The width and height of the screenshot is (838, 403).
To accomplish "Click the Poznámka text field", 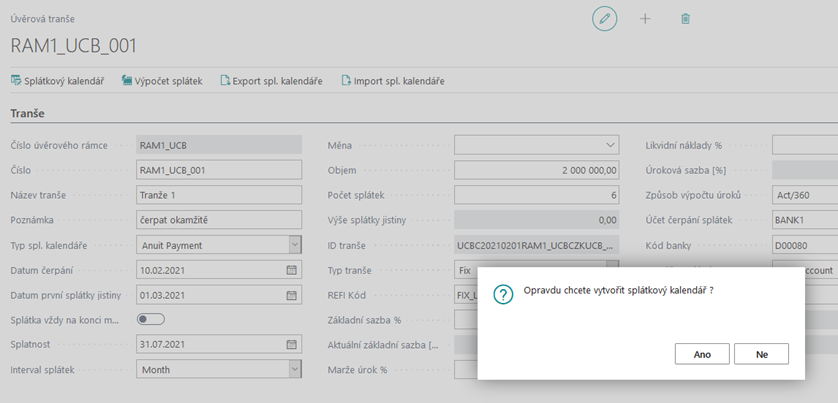I will (x=218, y=220).
